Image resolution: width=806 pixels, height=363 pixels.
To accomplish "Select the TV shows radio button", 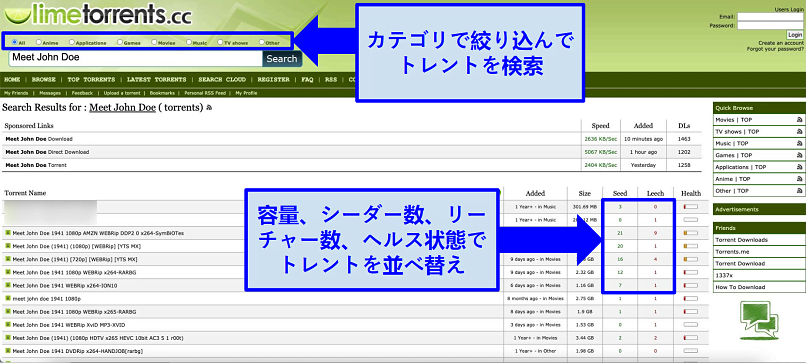I will point(220,42).
